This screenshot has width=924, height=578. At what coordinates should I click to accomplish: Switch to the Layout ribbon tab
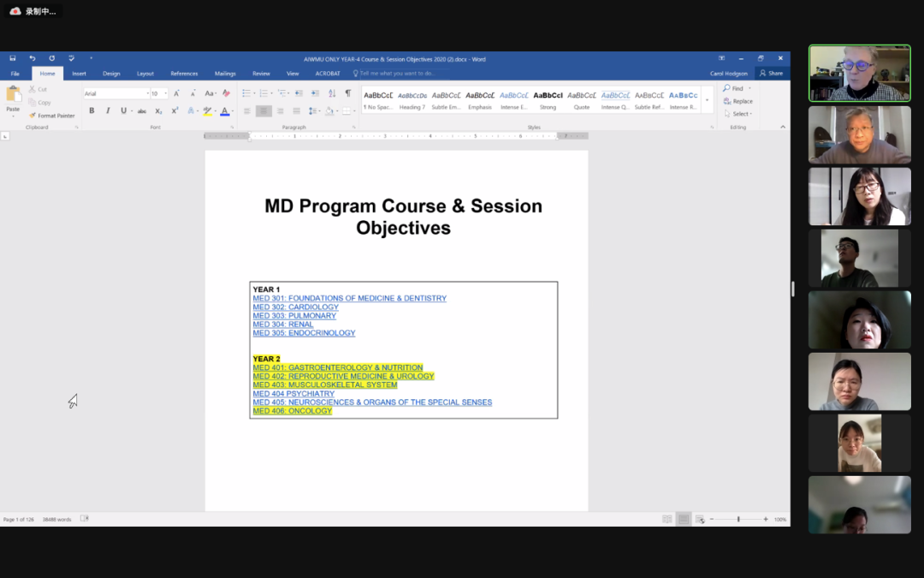145,74
